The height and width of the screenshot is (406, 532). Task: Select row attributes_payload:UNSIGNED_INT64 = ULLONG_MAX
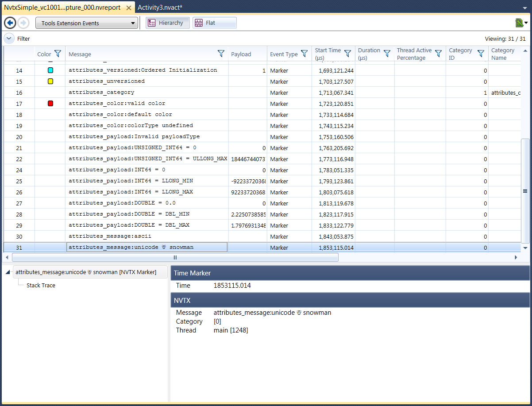coord(262,159)
